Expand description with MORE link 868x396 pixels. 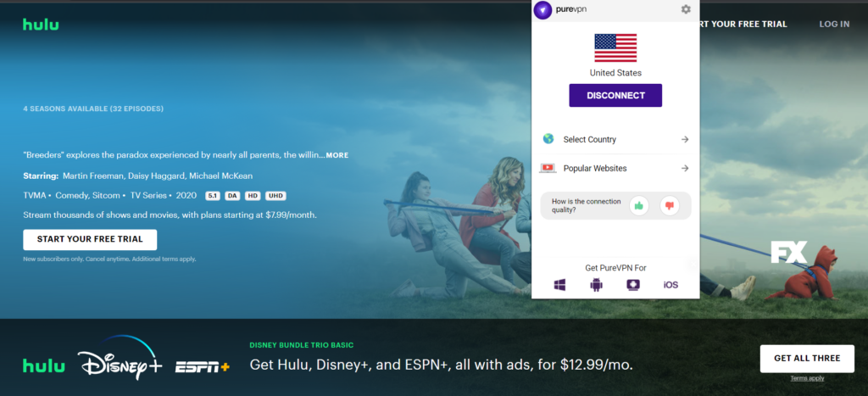coord(337,155)
